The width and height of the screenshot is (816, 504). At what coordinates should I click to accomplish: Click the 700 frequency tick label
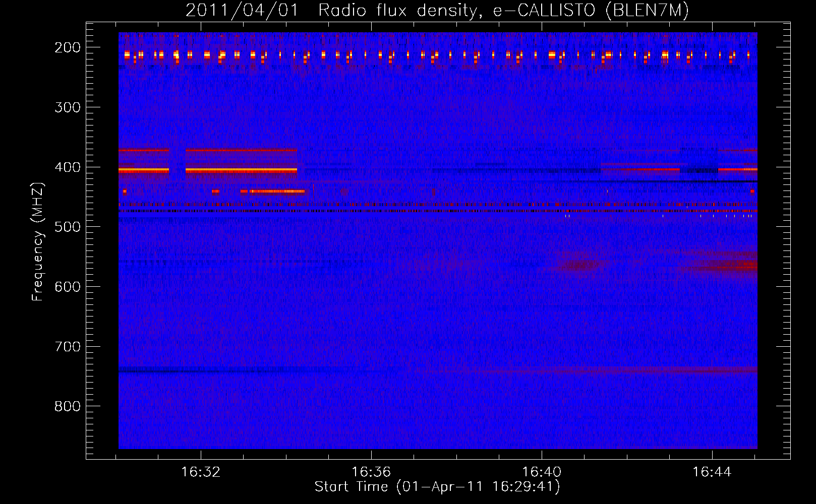[68, 347]
